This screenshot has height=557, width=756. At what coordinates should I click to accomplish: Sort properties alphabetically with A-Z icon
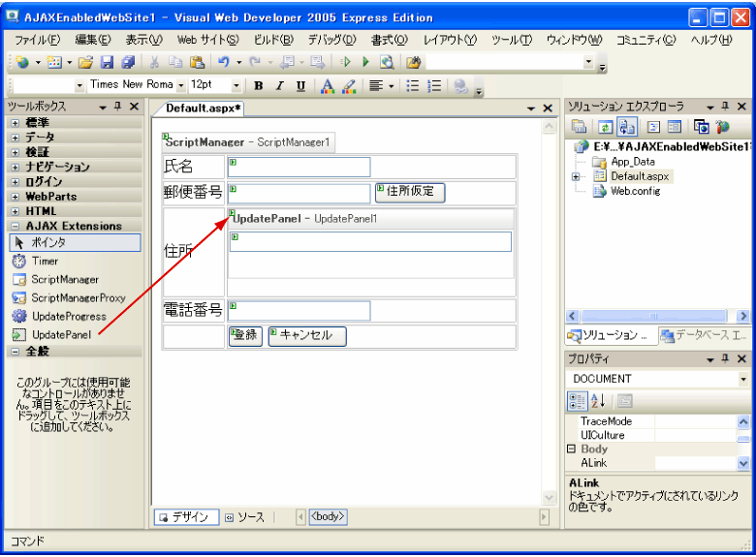pos(598,401)
